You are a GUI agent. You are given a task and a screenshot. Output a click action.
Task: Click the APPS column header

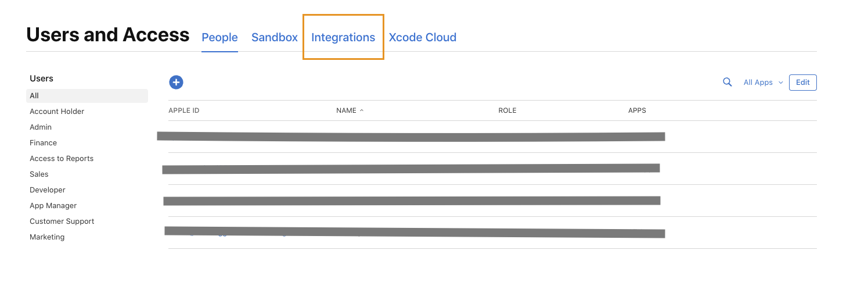tap(637, 110)
